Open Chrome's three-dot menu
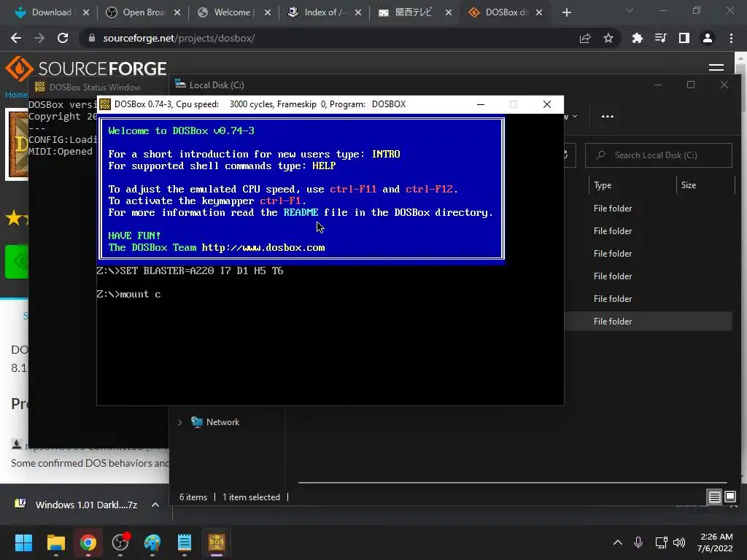 731,38
